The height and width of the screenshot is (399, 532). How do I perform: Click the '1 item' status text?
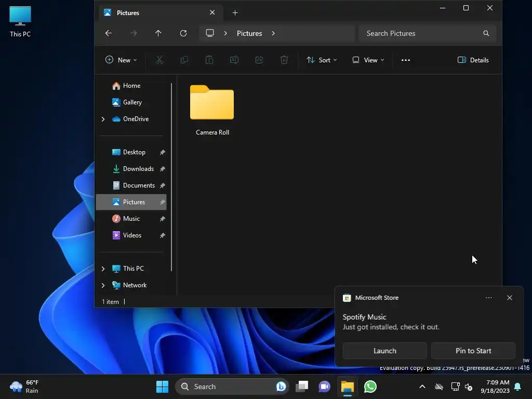110,302
